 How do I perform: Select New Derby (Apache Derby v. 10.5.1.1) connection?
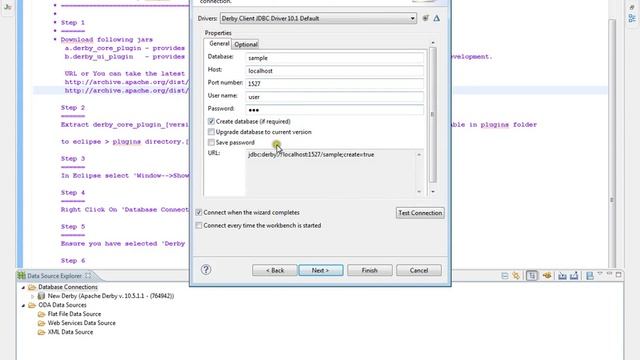point(111,296)
